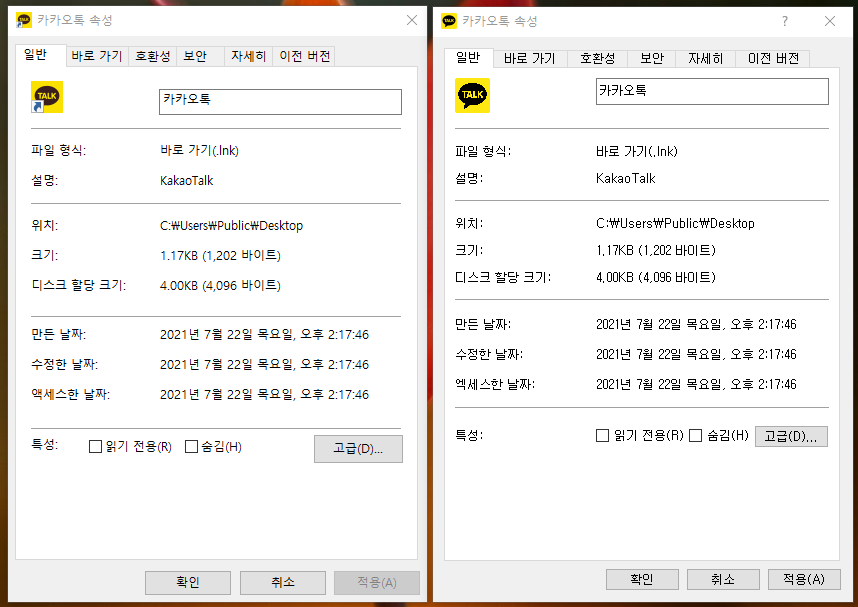Click 취소 button in right window
The width and height of the screenshot is (858, 607).
pos(723,579)
